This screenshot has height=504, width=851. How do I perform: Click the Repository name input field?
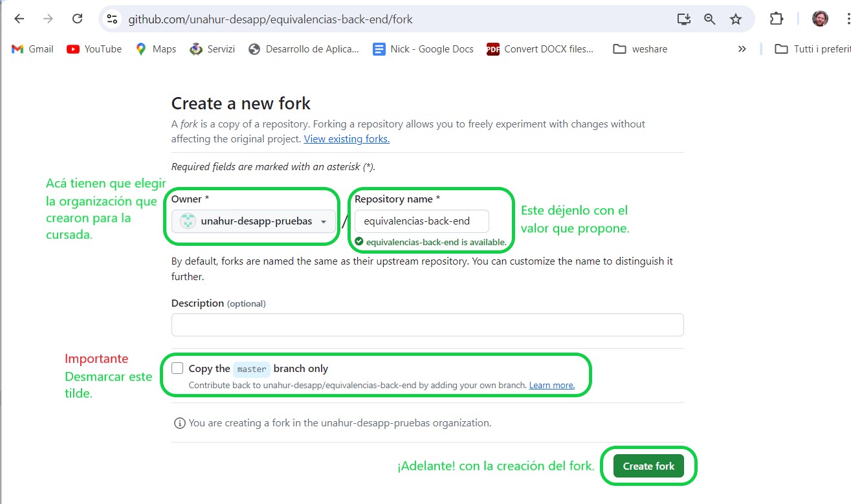[x=421, y=221]
